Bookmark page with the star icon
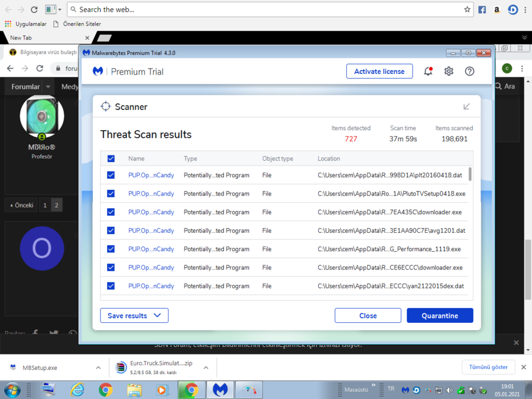532x399 pixels. click(467, 9)
